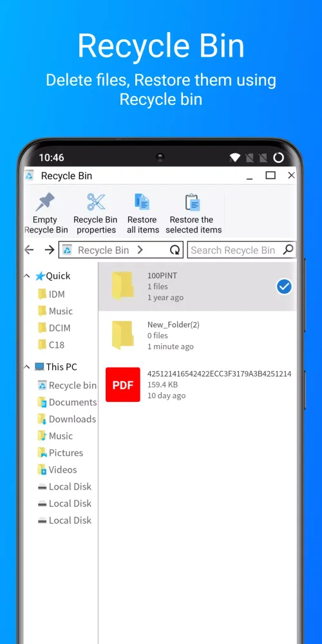Close the Recycle Bin window

291,175
